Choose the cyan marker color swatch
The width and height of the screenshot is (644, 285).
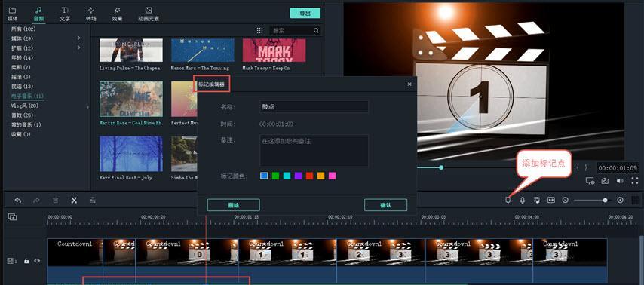287,176
